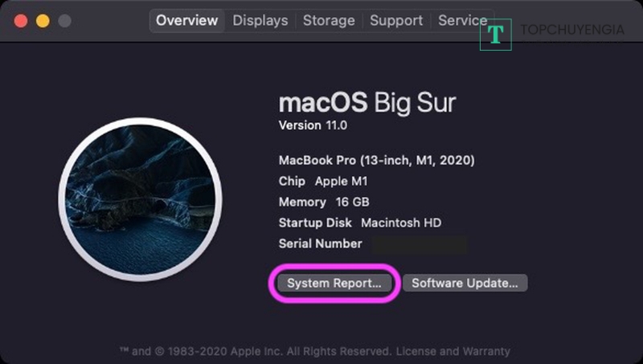Open the Service tab
Screen dimensions: 643x364
point(462,20)
